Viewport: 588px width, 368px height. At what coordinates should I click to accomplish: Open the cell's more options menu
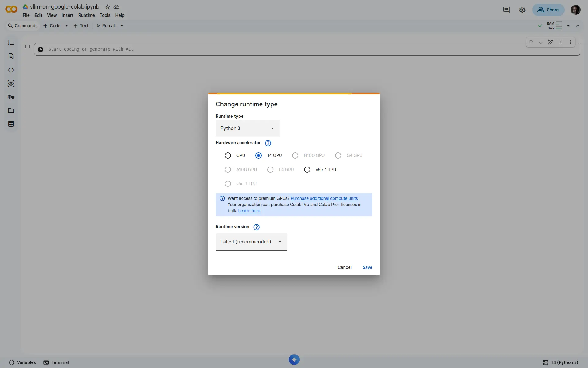click(x=570, y=42)
